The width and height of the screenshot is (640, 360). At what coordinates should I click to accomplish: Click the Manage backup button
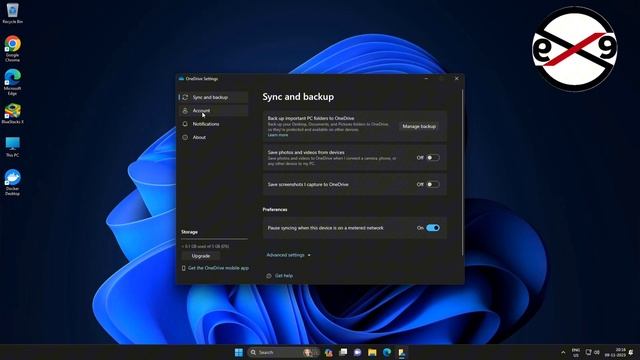coord(419,127)
